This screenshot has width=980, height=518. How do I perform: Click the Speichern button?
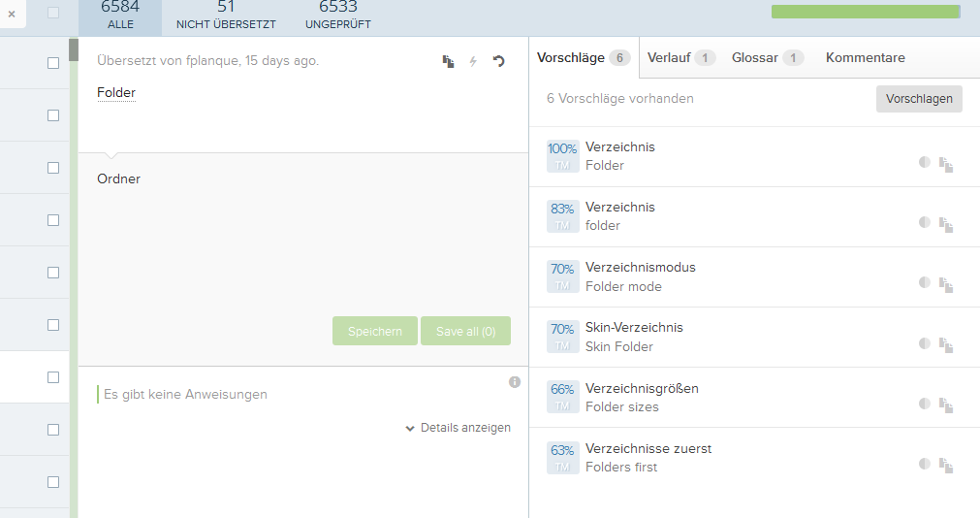375,331
